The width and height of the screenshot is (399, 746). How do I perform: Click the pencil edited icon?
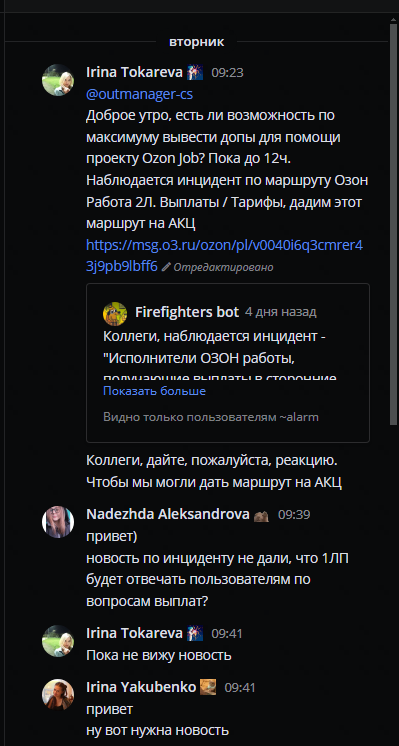[165, 267]
